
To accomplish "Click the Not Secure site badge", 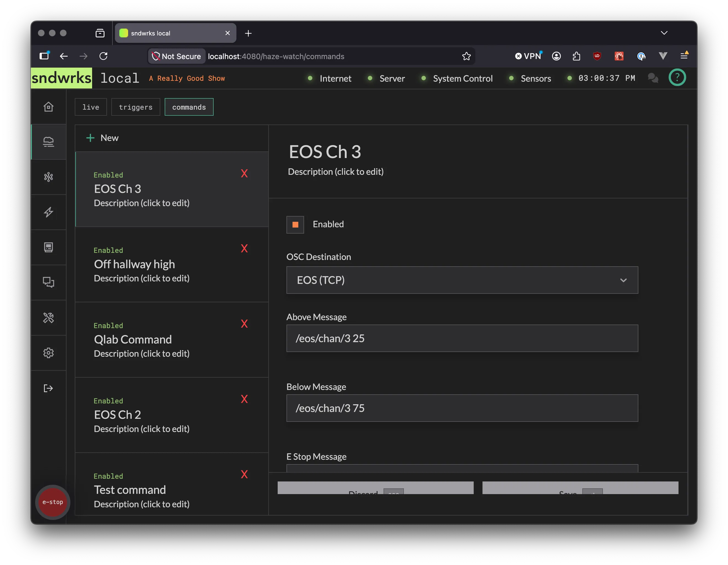I will [176, 56].
